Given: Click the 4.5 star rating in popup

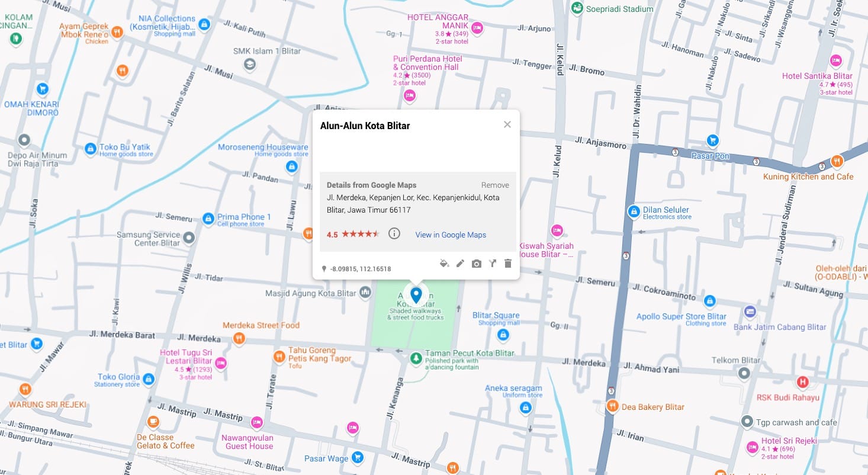Looking at the screenshot, I should pyautogui.click(x=353, y=234).
